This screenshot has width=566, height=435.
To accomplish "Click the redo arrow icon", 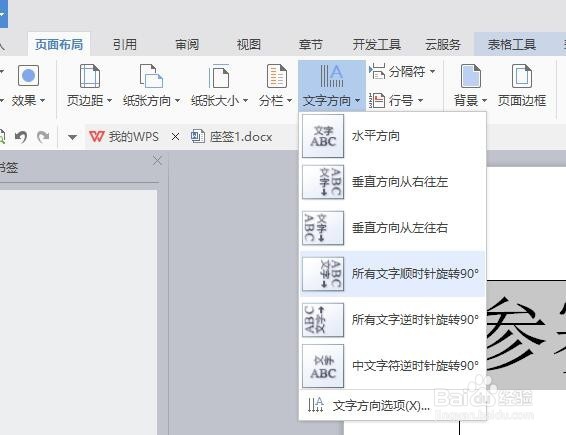I will 43,137.
